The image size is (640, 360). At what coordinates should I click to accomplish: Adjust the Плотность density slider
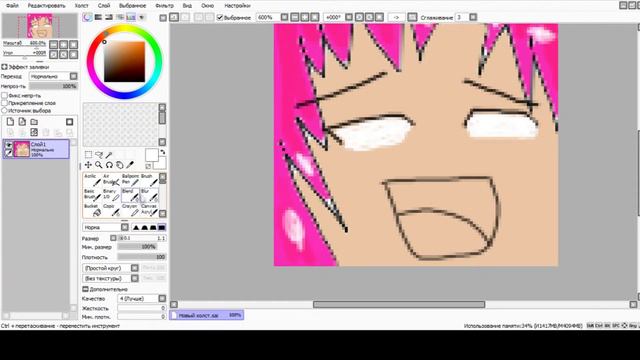(x=142, y=257)
